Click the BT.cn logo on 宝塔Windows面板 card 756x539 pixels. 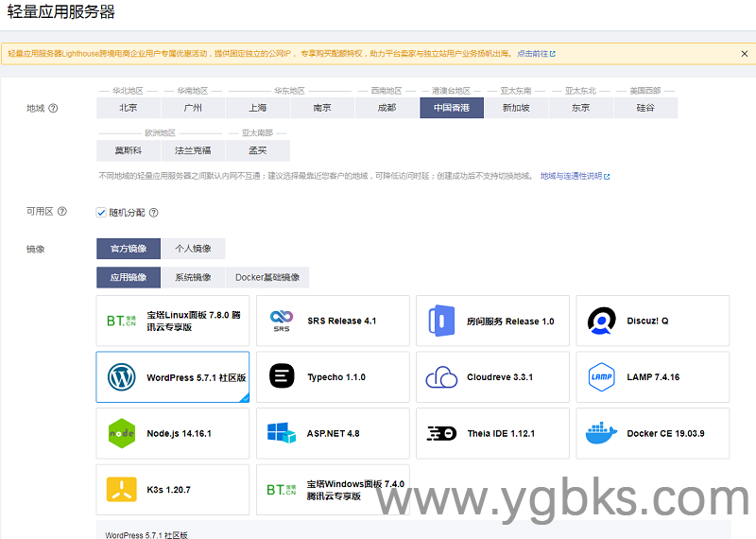pos(282,490)
